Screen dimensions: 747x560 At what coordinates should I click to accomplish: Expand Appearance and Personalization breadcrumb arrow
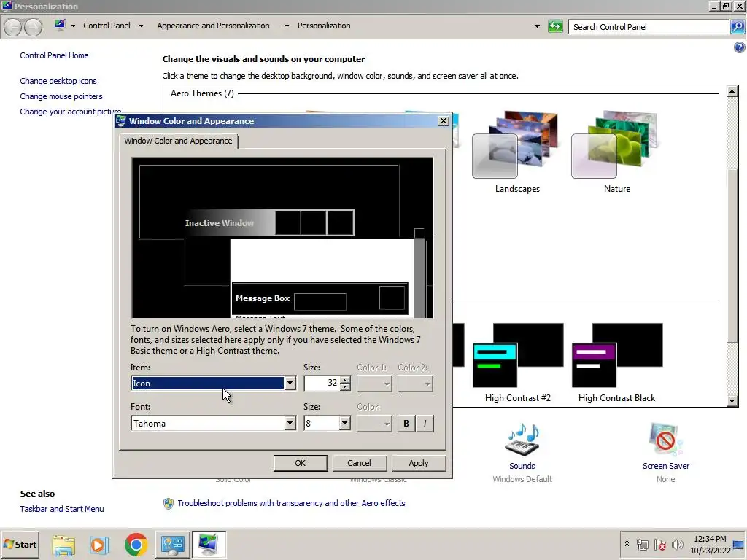[x=287, y=26]
